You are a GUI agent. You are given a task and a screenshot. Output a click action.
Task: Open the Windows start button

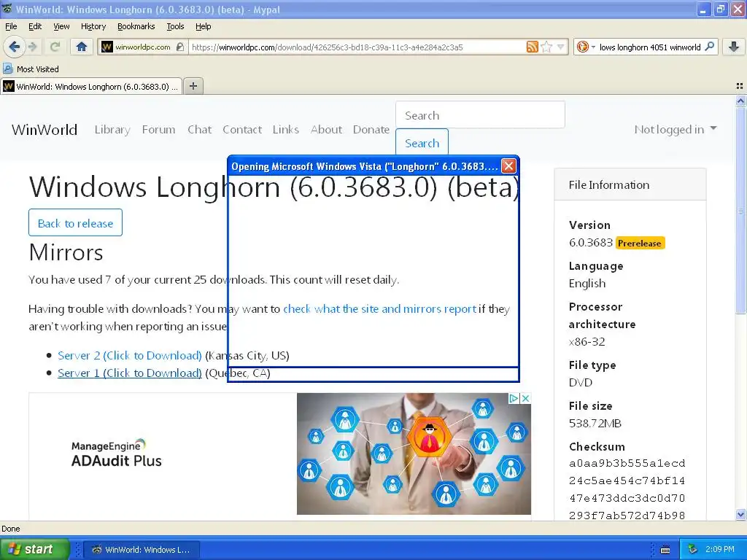tap(34, 549)
